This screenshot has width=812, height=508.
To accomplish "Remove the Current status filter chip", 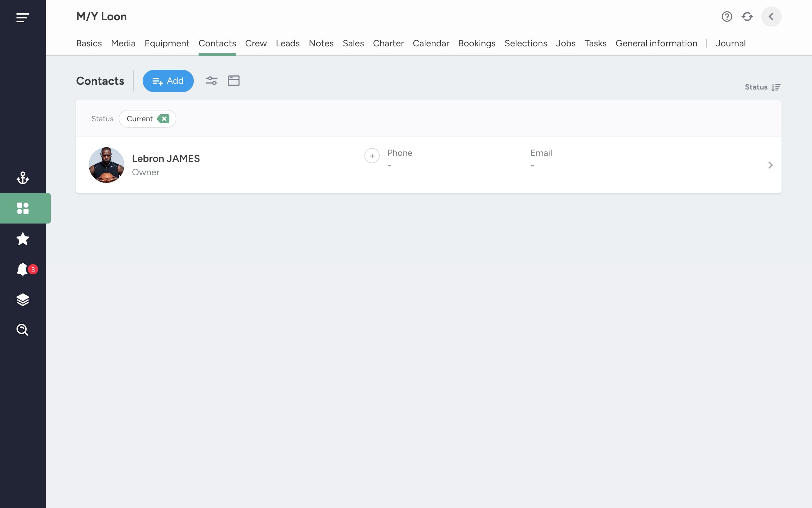I will (x=163, y=119).
